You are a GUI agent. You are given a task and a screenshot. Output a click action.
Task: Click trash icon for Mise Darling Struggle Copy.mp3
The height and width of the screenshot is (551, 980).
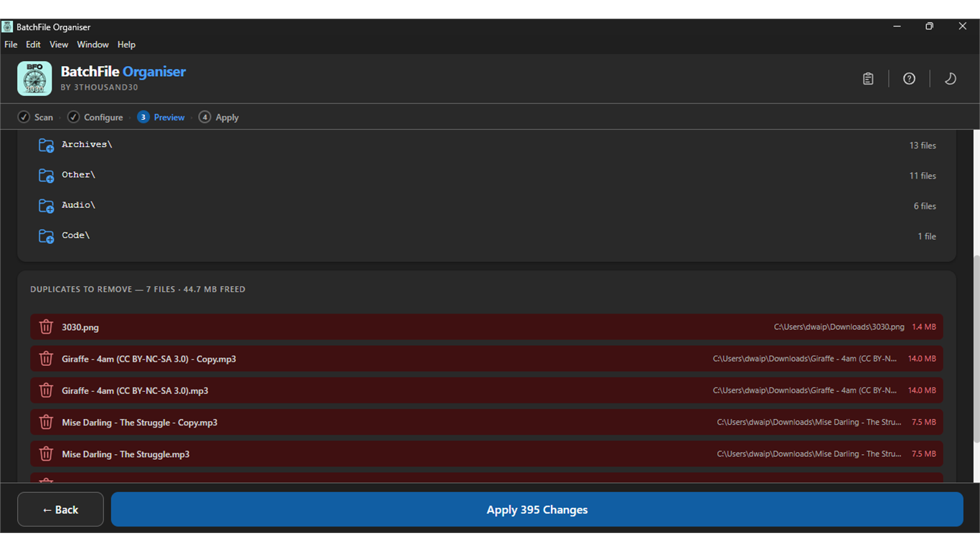[x=46, y=422]
